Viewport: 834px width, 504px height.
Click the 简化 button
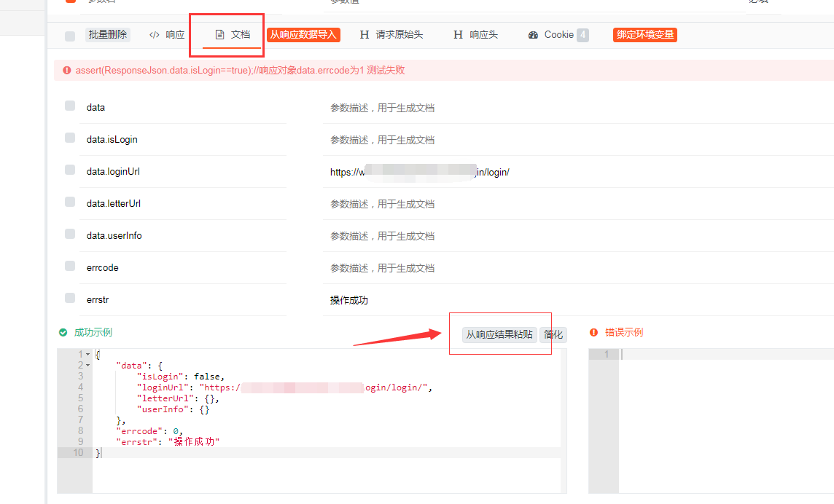[553, 334]
